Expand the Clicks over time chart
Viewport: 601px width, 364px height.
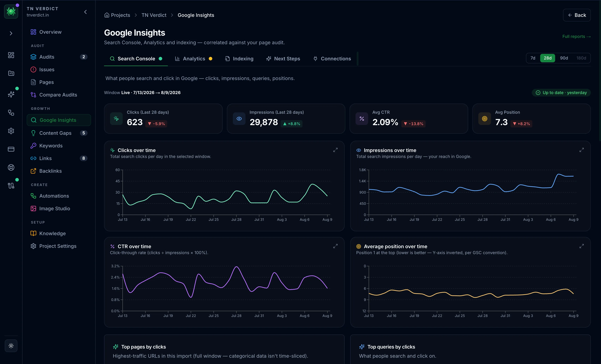[x=335, y=150]
